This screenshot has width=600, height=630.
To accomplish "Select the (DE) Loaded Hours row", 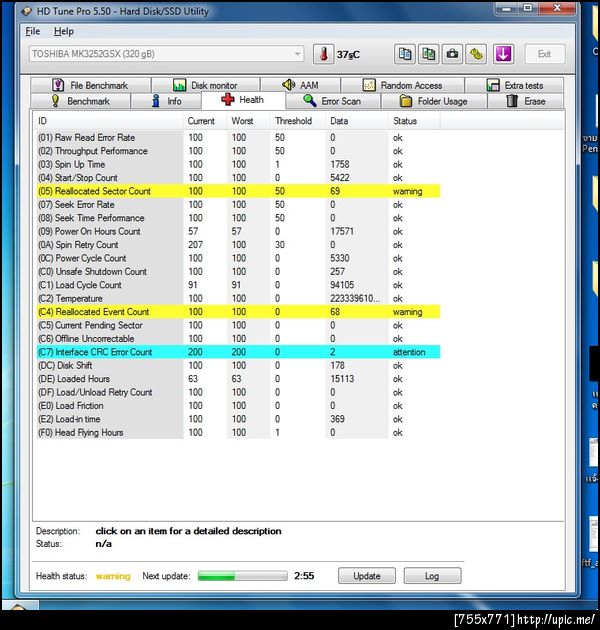I will coord(238,379).
